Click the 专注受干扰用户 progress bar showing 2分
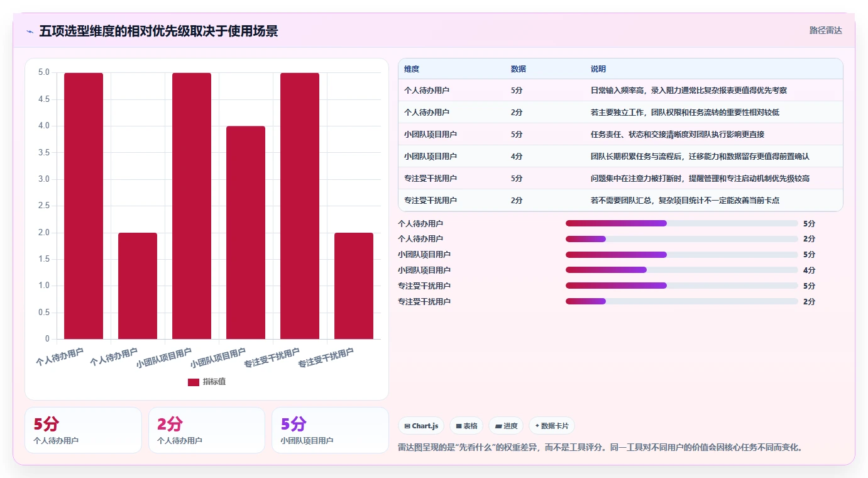868x478 pixels. coord(682,301)
